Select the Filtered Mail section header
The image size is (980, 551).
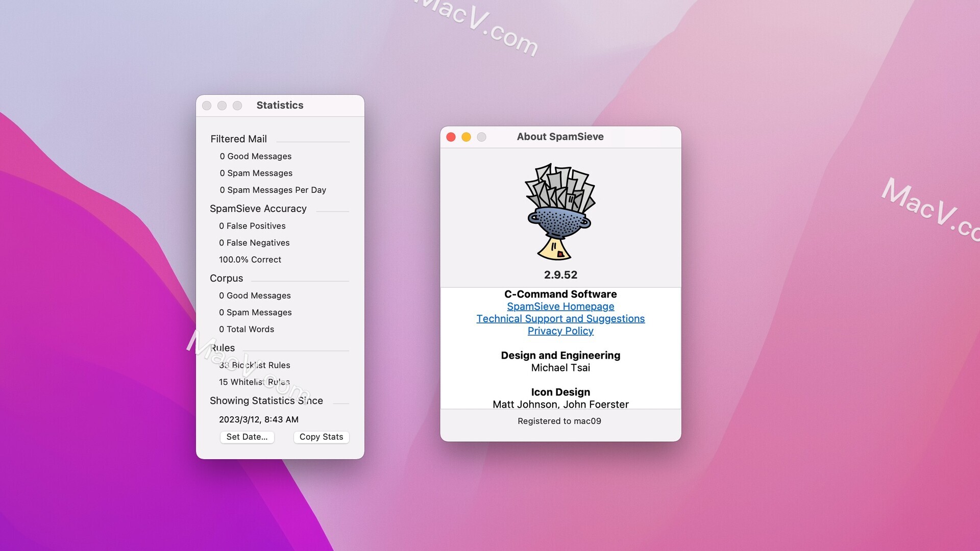tap(239, 138)
